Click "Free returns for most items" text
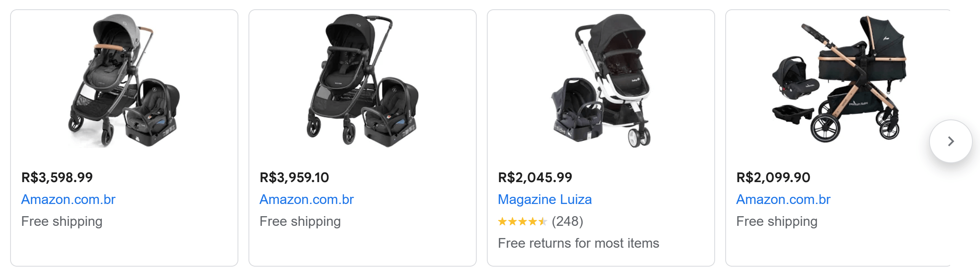This screenshot has width=980, height=270. (578, 243)
